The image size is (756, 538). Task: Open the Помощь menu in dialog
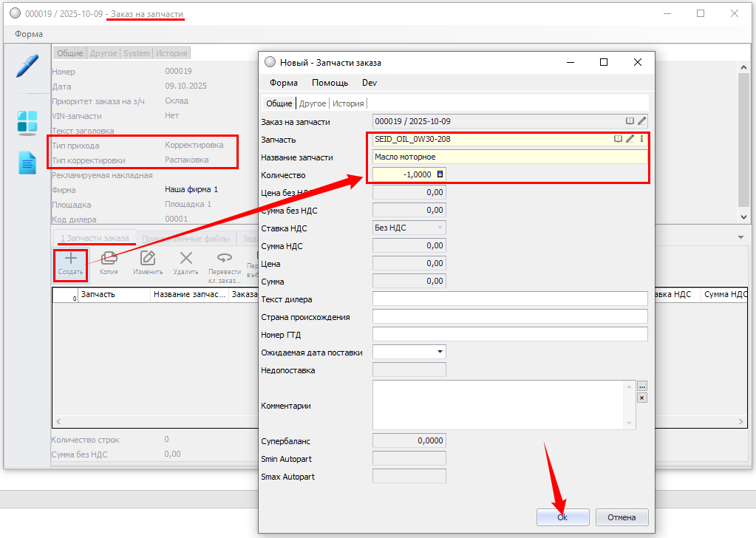click(x=330, y=83)
